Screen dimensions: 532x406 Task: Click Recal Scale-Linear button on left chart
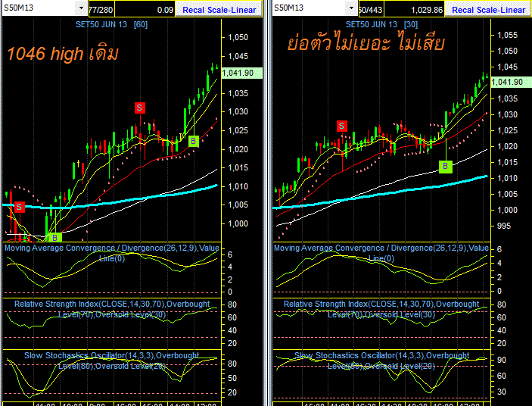[219, 10]
